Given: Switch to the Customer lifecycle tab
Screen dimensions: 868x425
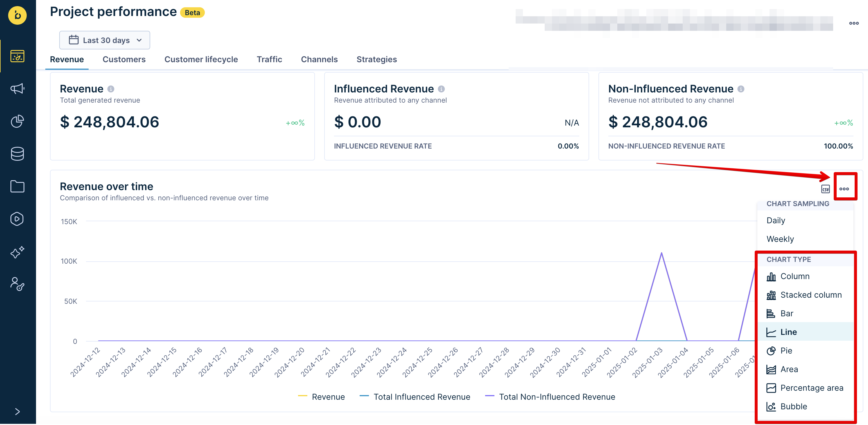Looking at the screenshot, I should pos(201,59).
